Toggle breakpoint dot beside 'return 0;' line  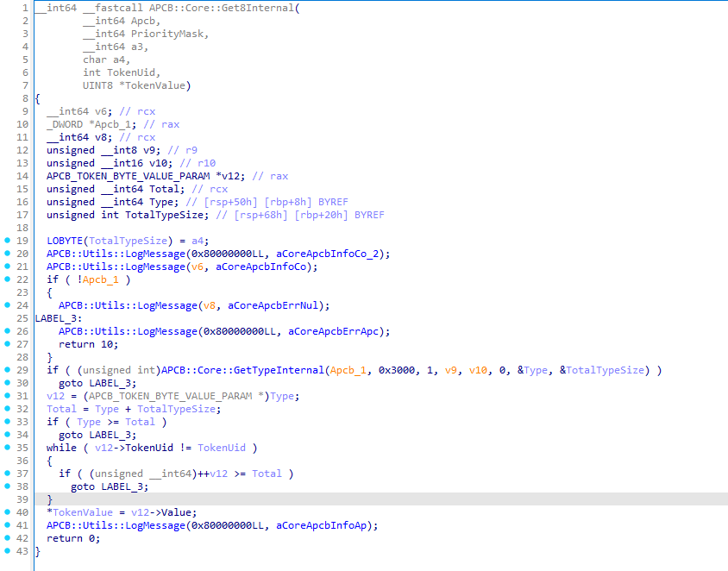[x=8, y=538]
